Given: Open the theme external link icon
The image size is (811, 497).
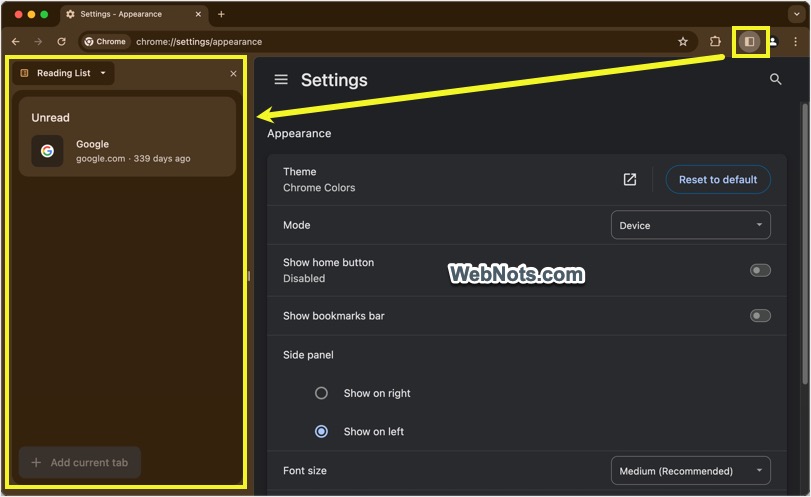Looking at the screenshot, I should pyautogui.click(x=630, y=179).
